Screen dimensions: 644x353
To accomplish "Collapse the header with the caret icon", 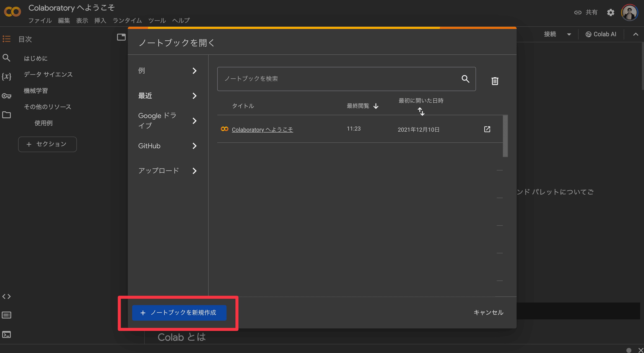I will click(636, 35).
